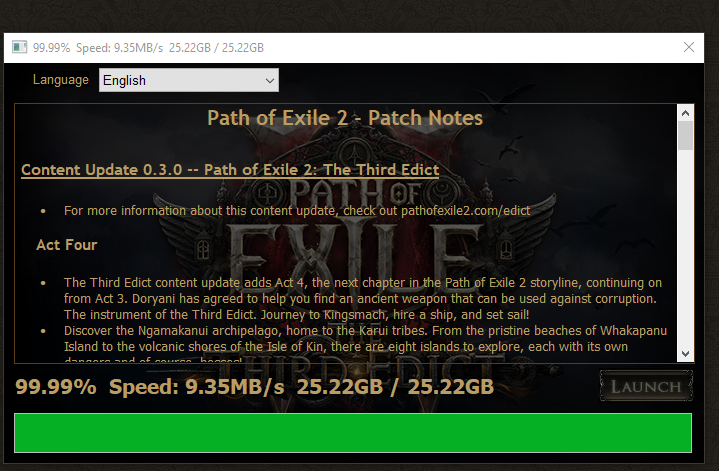Open the Language dropdown showing English
This screenshot has height=471, width=719.
click(188, 80)
